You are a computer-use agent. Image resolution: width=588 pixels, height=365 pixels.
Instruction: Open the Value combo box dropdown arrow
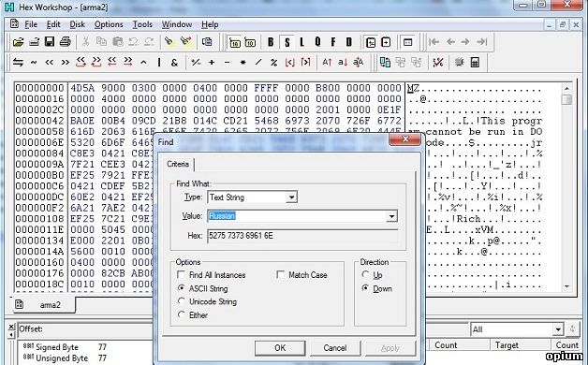(392, 216)
